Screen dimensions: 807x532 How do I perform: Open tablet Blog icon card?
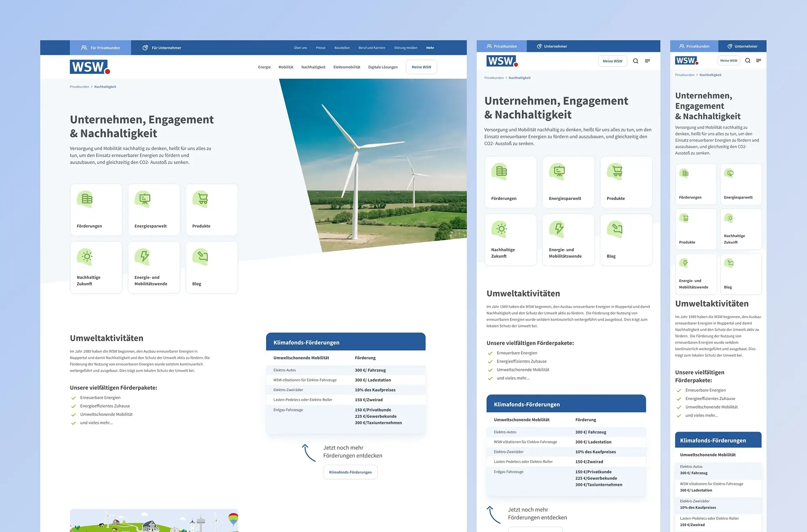pos(626,240)
